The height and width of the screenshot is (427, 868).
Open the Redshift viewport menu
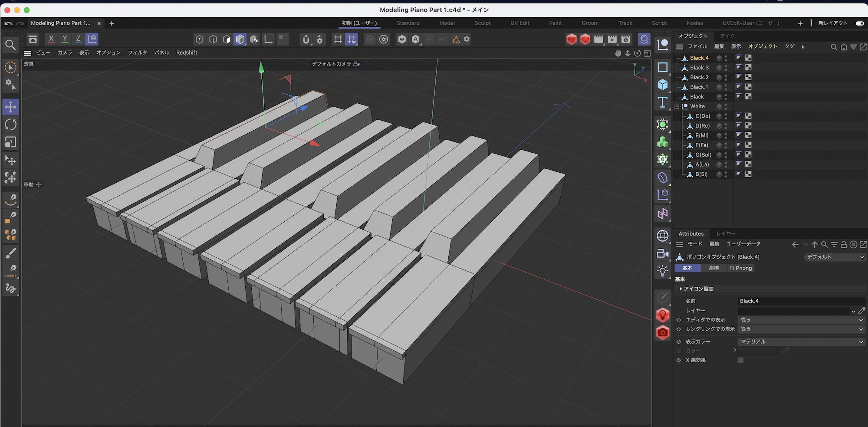(x=187, y=53)
